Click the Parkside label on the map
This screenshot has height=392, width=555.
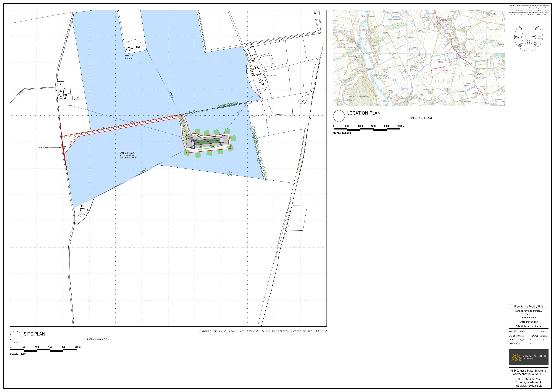pos(271,75)
